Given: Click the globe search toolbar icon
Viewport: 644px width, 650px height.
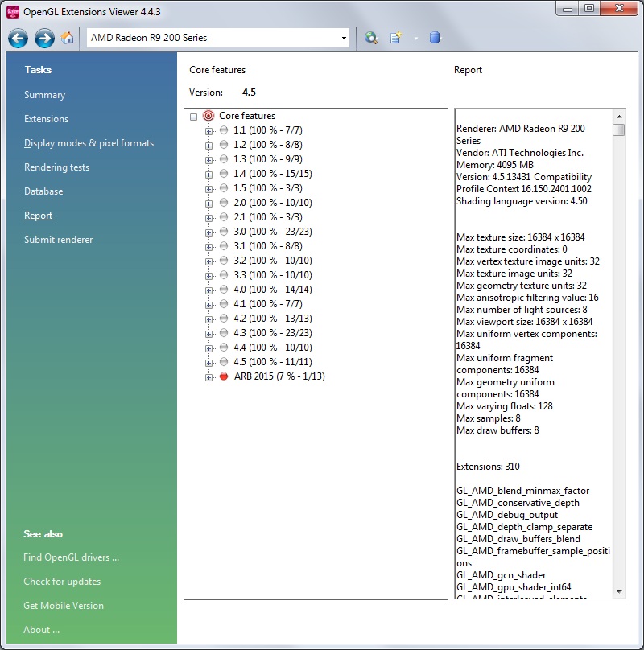Looking at the screenshot, I should pos(371,38).
